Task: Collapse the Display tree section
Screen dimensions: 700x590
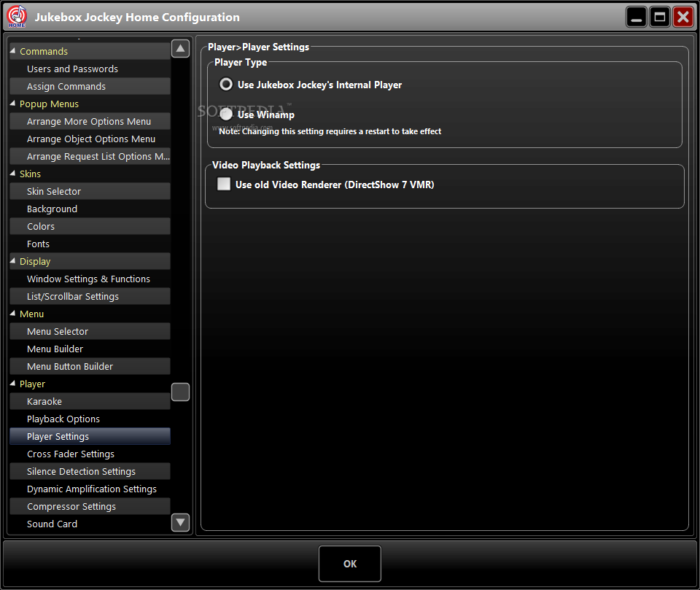Action: coord(12,261)
